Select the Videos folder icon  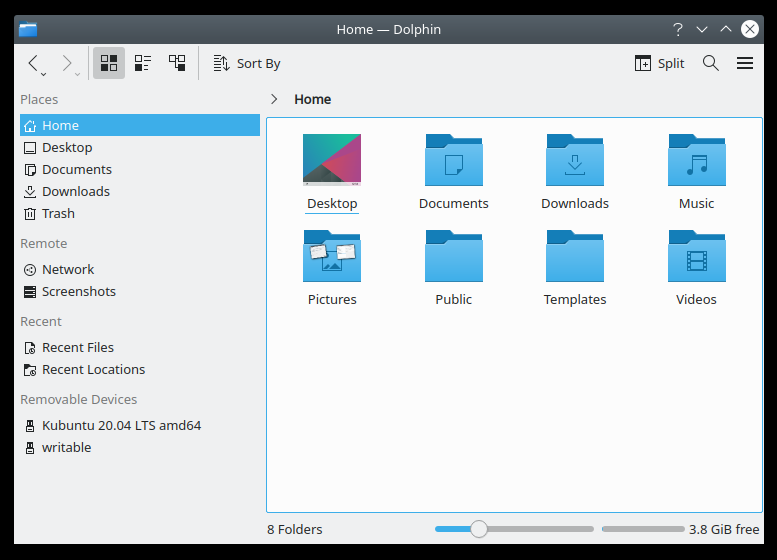coord(696,257)
